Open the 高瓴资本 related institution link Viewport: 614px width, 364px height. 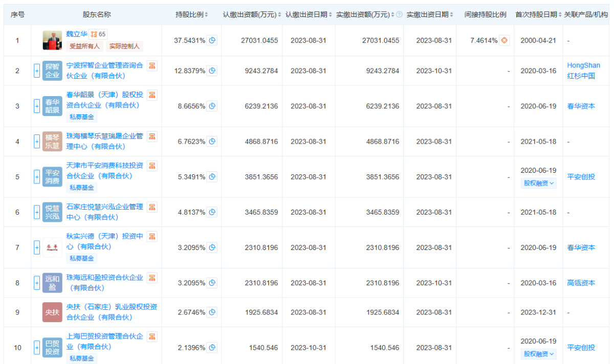coord(581,283)
